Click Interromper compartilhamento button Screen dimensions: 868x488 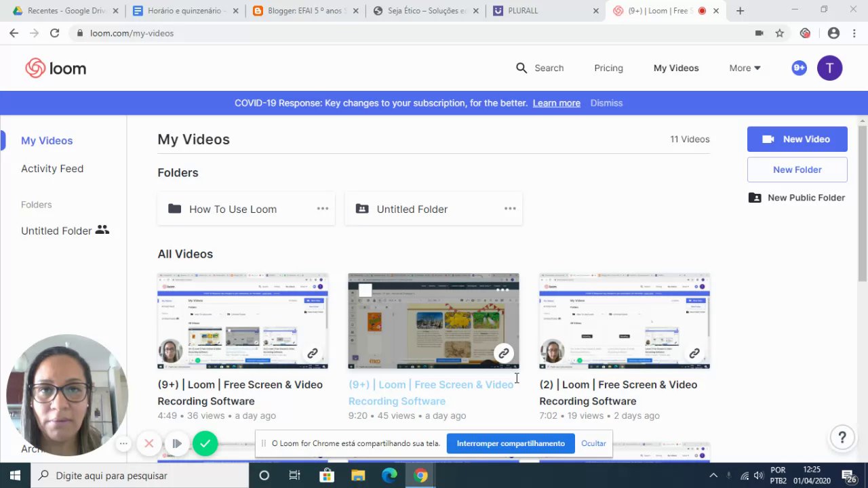511,443
